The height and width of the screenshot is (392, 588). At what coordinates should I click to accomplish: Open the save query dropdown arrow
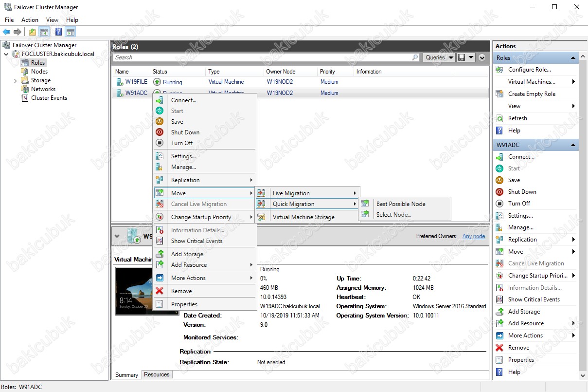click(471, 57)
